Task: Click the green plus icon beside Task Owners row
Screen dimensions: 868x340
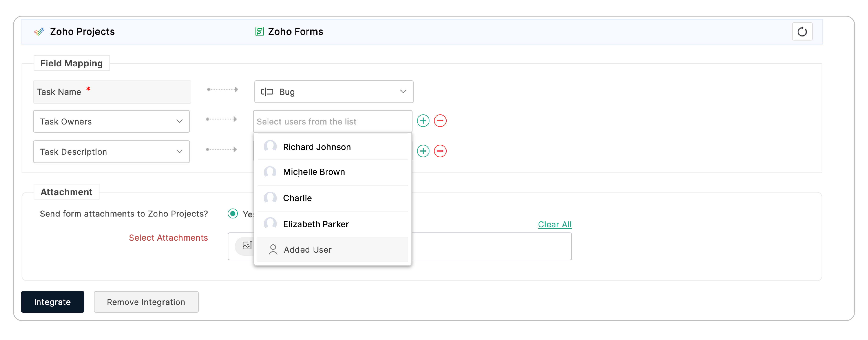Action: (423, 121)
